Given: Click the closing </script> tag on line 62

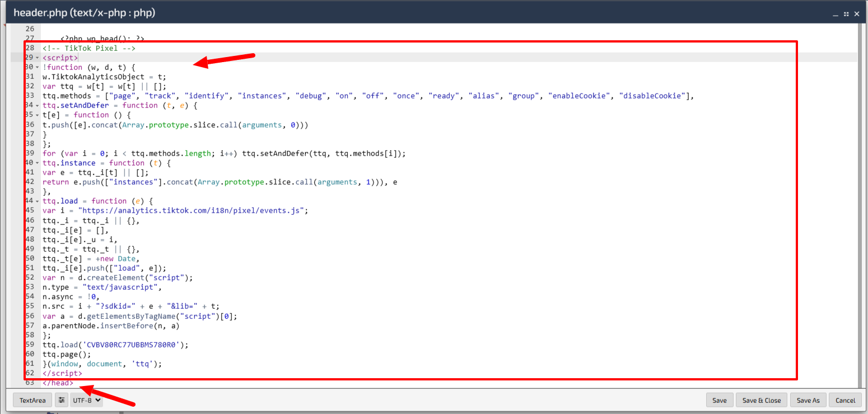Looking at the screenshot, I should 62,373.
